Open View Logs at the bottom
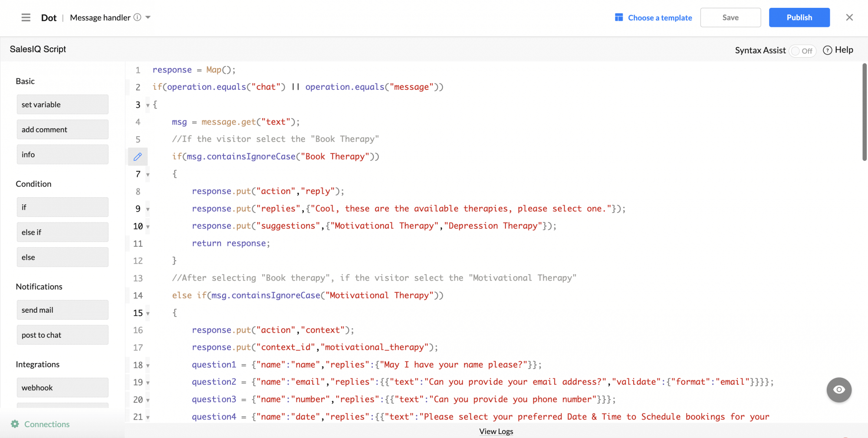The width and height of the screenshot is (868, 438). (x=496, y=431)
